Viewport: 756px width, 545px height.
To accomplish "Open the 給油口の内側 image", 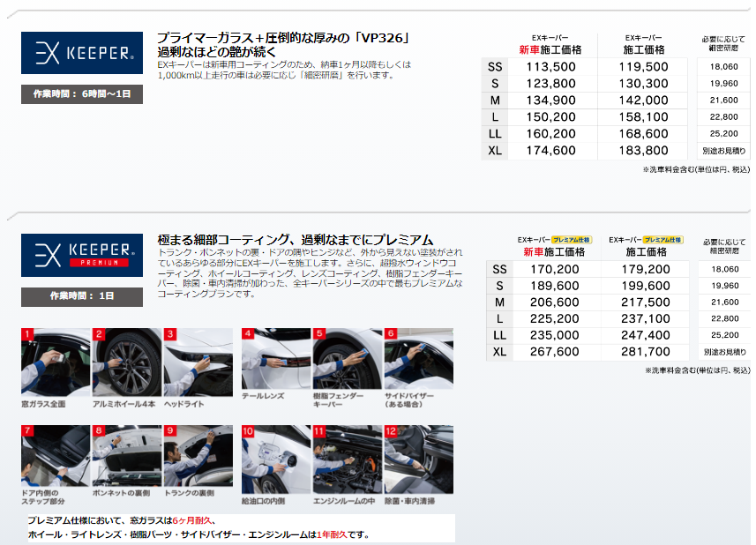I will click(x=276, y=459).
